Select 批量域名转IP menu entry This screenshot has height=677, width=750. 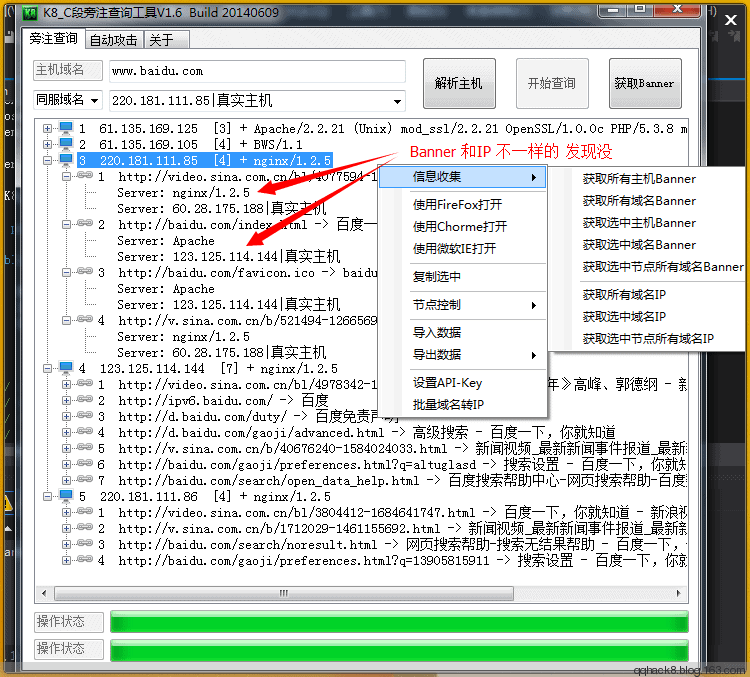tap(449, 405)
